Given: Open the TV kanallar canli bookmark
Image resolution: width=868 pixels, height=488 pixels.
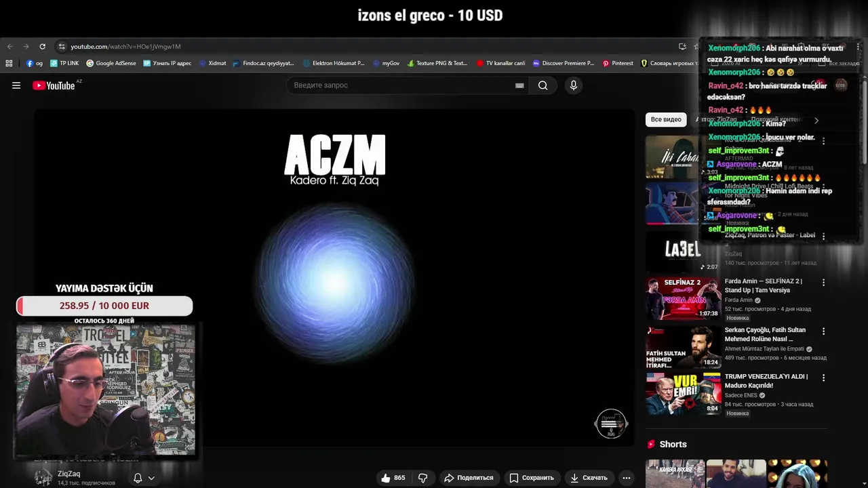Looking at the screenshot, I should (501, 63).
